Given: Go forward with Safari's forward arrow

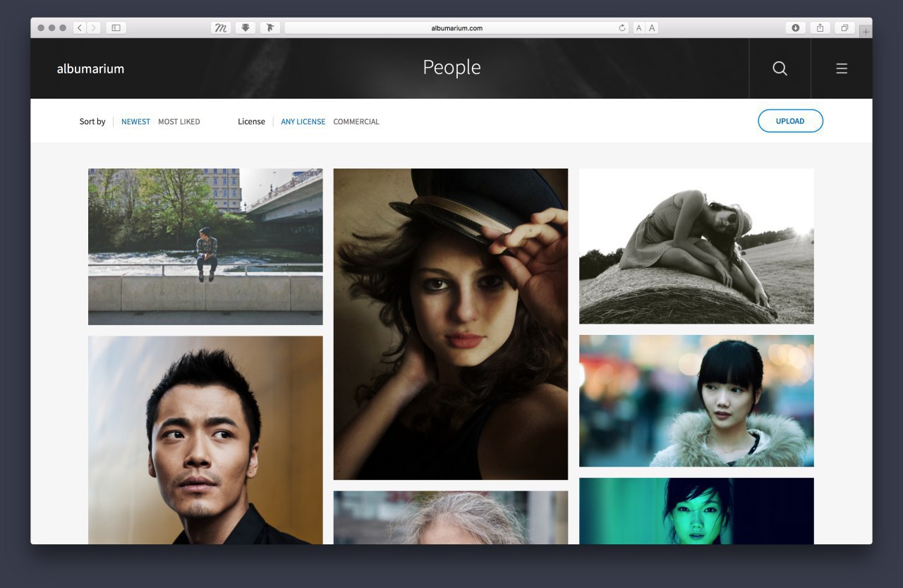Looking at the screenshot, I should pos(94,27).
